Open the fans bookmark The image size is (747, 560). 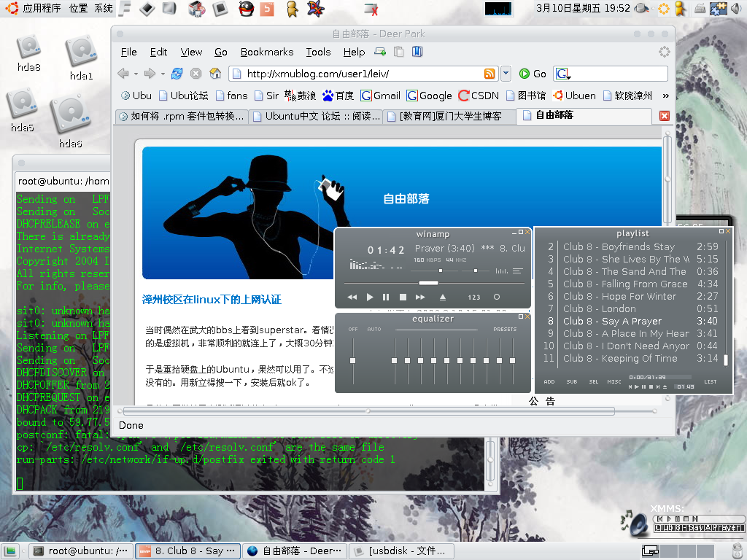coord(231,96)
